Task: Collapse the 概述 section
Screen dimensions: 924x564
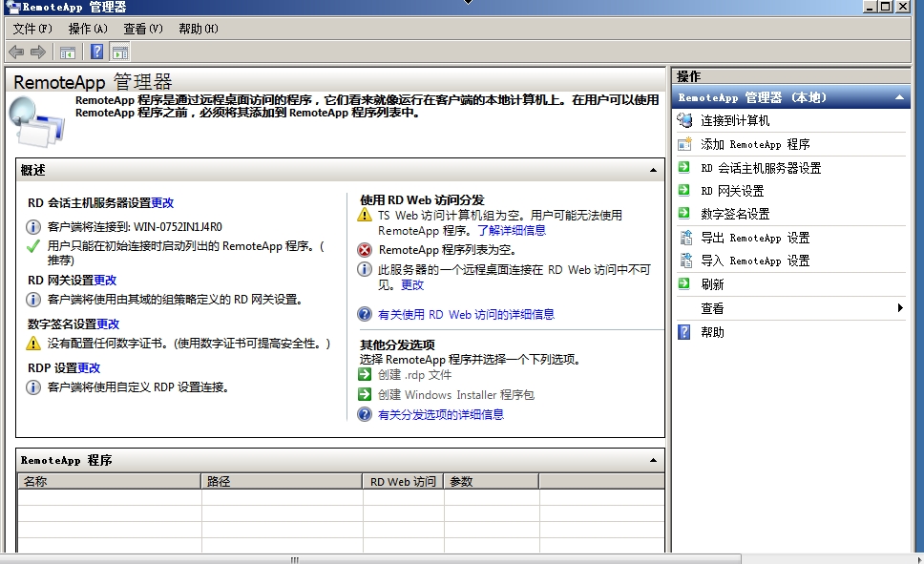Action: 653,170
